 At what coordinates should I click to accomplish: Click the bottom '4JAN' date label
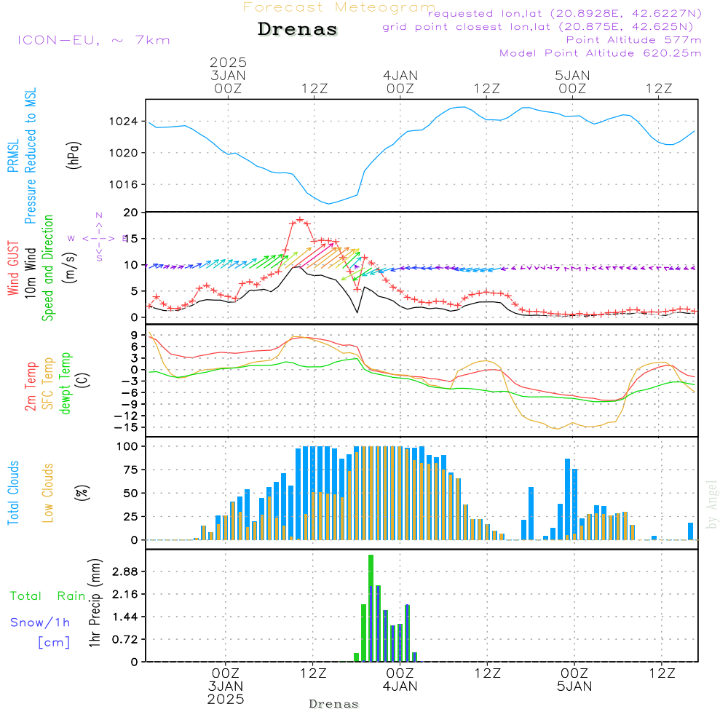click(400, 687)
